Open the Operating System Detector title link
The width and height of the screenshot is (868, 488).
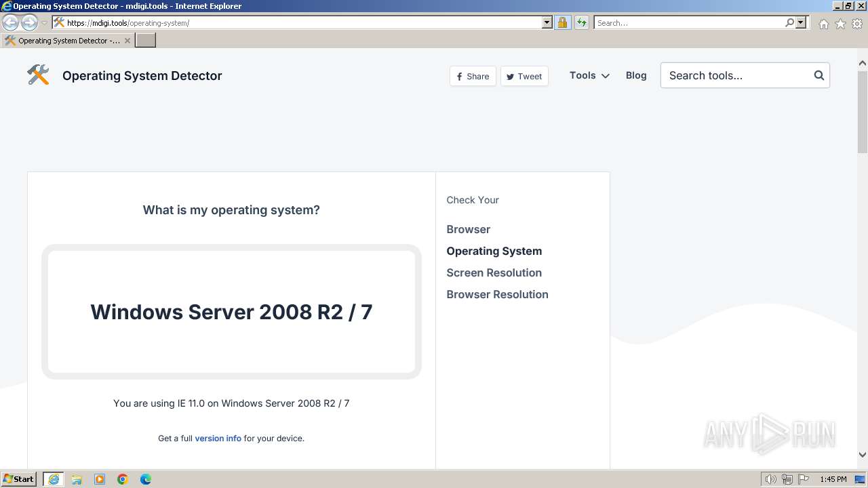(x=142, y=76)
